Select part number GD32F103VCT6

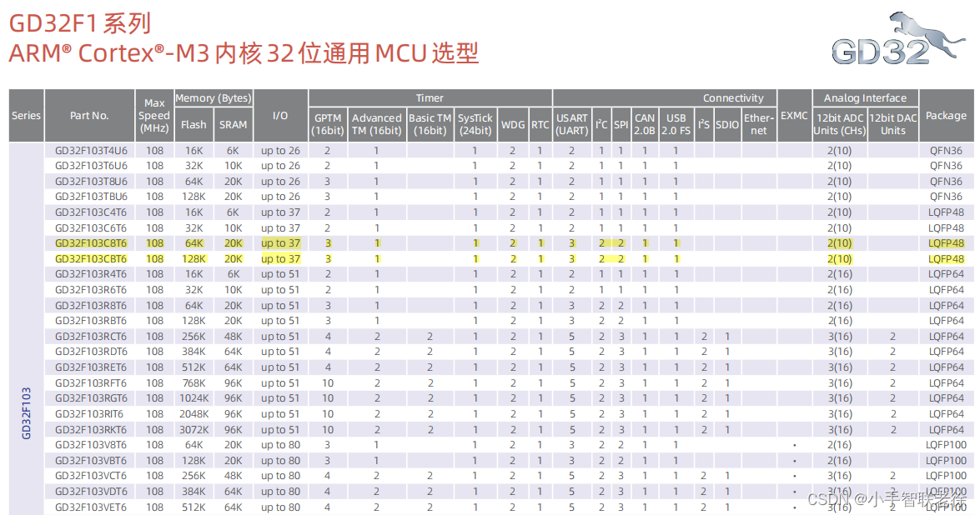(x=91, y=476)
